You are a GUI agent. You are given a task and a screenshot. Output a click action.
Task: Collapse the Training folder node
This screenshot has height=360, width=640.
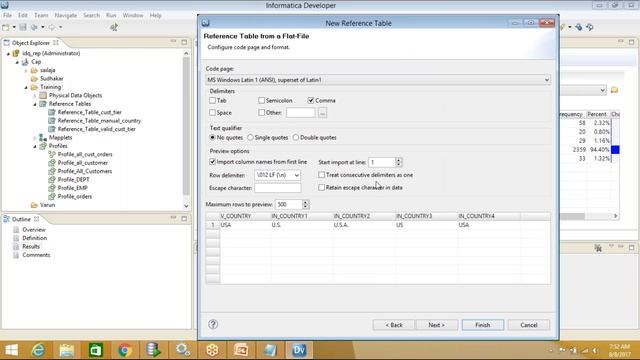pyautogui.click(x=26, y=87)
